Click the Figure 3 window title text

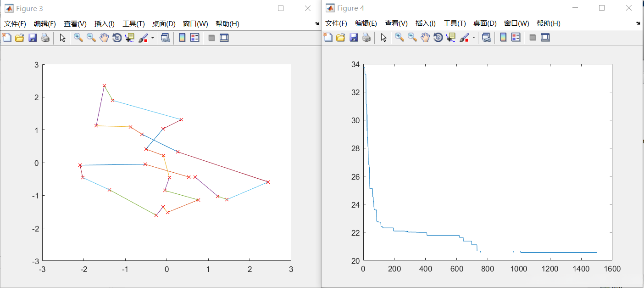point(29,9)
